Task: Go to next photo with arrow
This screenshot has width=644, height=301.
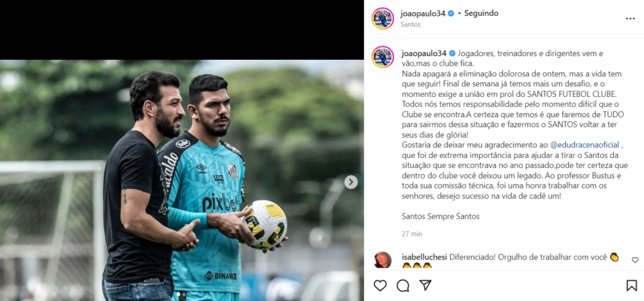Action: 351,182
